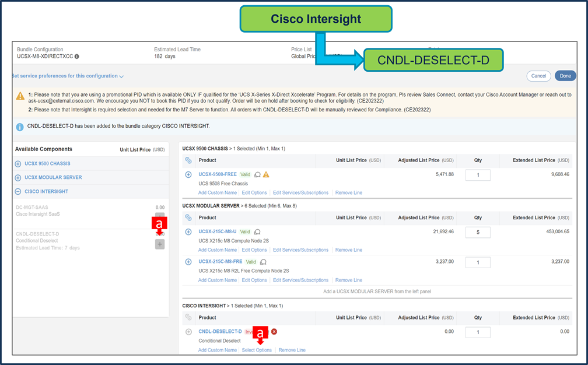
Task: Click the 5,471.88 adjusted list price
Action: coord(444,174)
